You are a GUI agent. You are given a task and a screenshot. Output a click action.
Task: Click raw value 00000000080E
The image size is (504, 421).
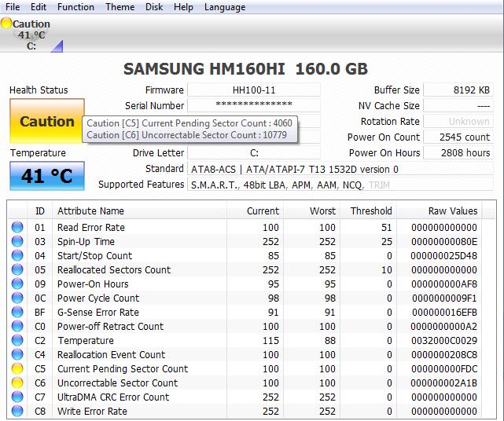(444, 241)
